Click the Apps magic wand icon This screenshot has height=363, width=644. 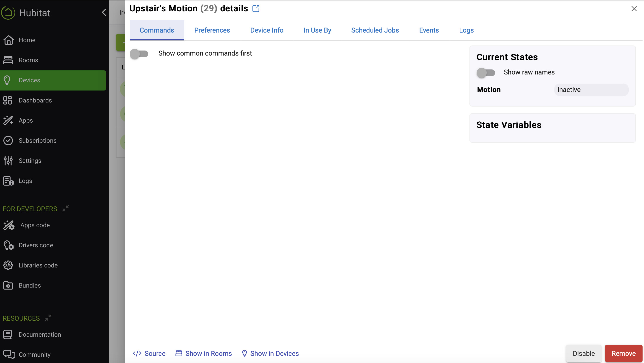coord(8,120)
